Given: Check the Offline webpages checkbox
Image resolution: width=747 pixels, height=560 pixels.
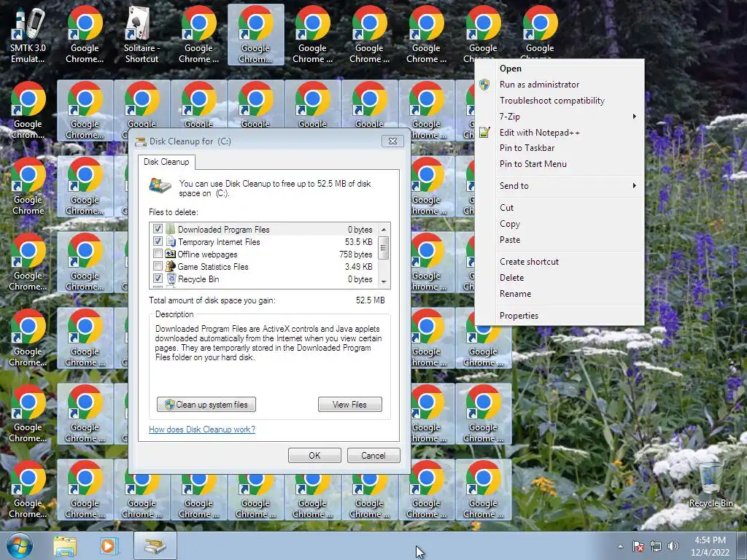Looking at the screenshot, I should pos(158,254).
